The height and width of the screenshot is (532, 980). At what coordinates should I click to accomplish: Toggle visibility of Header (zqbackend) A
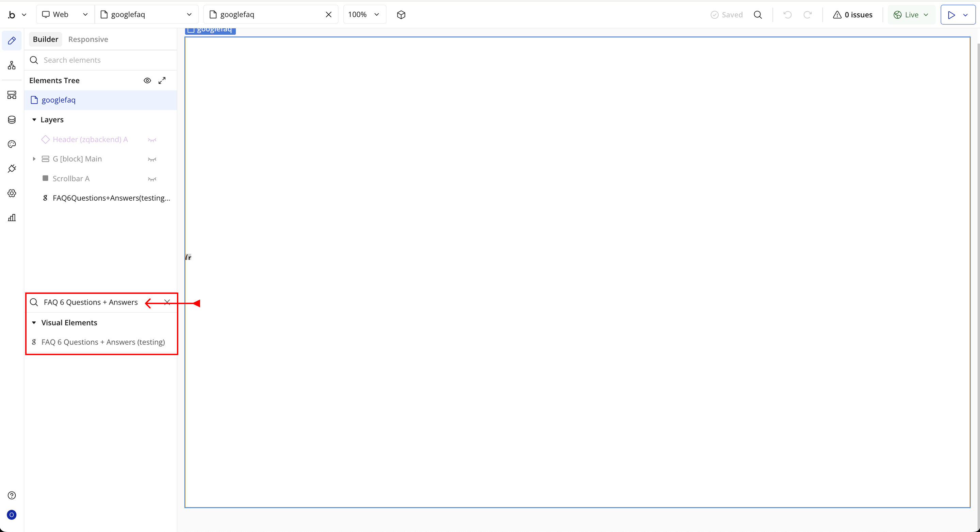[152, 139]
